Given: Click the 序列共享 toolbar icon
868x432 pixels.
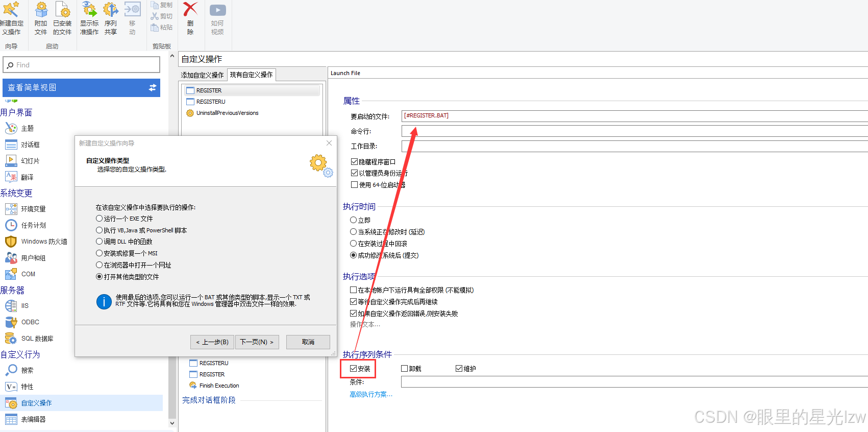Looking at the screenshot, I should click(111, 9).
